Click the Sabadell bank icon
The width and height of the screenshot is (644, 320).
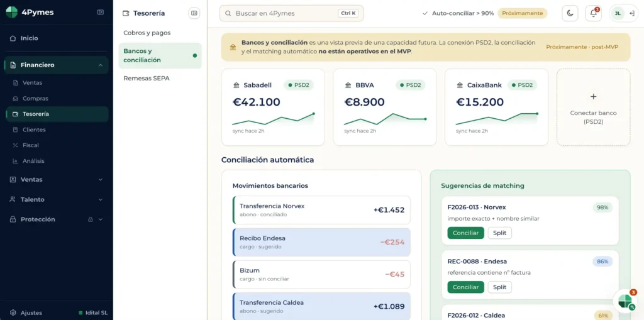pos(236,86)
